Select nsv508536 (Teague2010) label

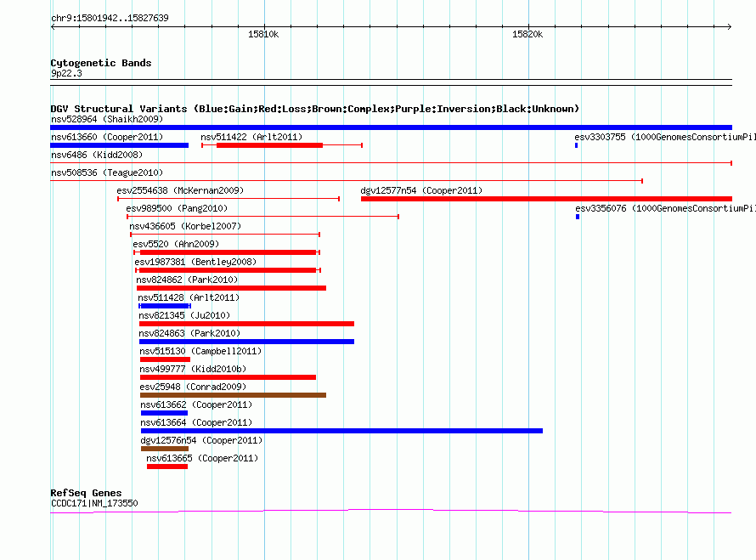[x=107, y=173]
